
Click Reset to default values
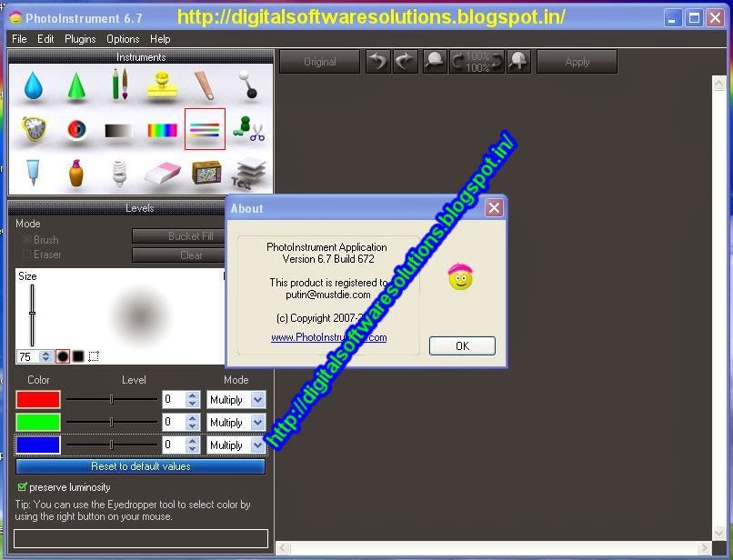pyautogui.click(x=140, y=466)
